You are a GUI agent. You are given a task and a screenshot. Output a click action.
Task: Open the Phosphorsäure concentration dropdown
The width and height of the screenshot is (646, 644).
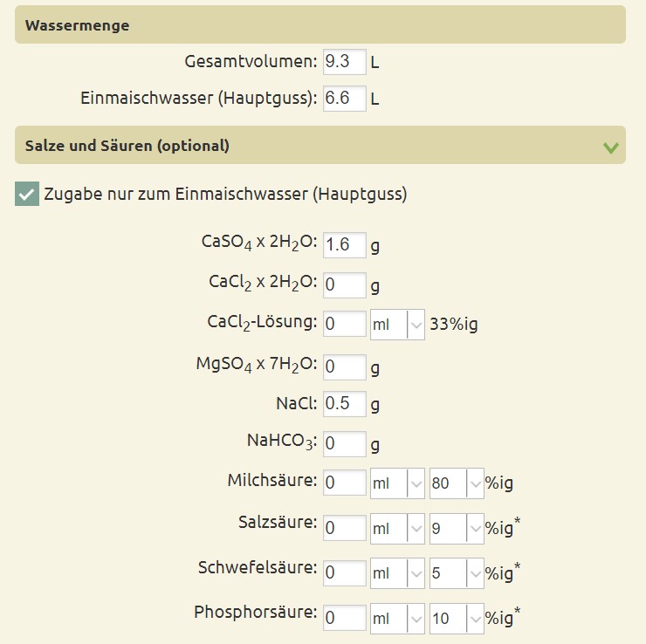click(x=456, y=618)
